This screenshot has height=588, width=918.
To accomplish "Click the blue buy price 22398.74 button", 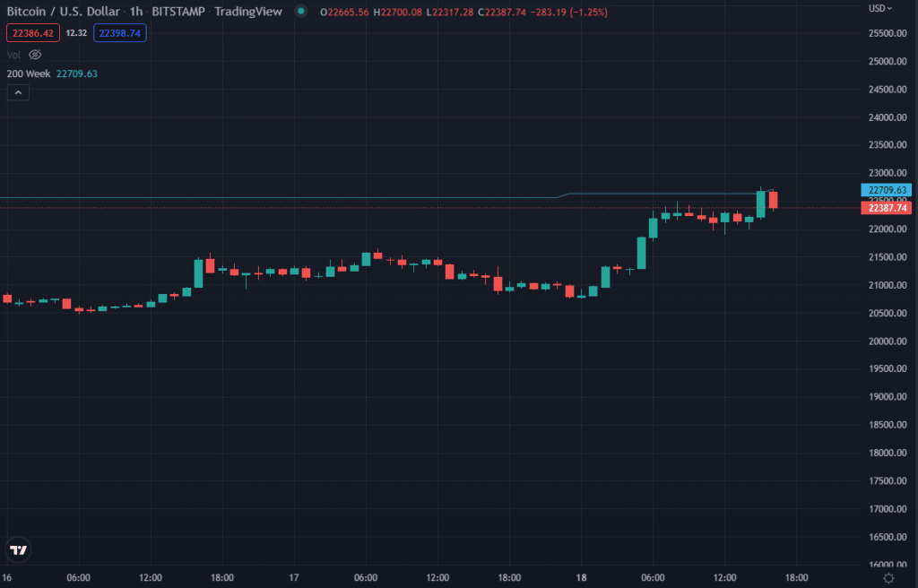I will pos(118,33).
